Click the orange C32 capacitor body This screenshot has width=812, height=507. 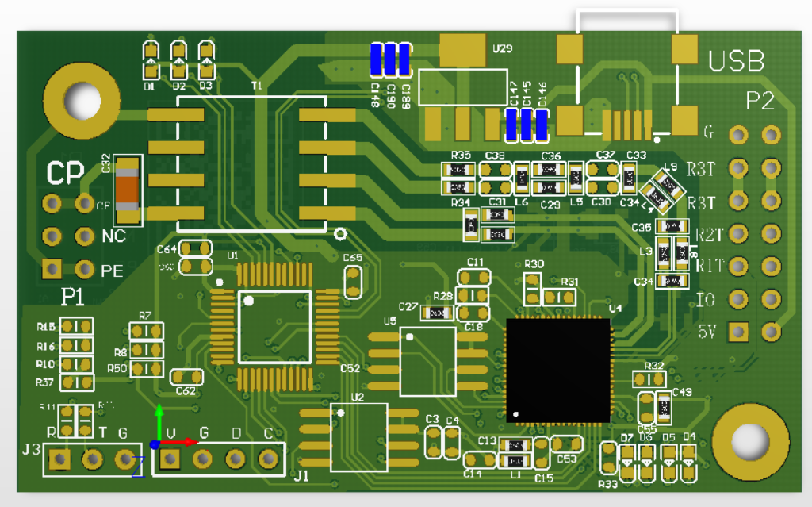pyautogui.click(x=127, y=190)
